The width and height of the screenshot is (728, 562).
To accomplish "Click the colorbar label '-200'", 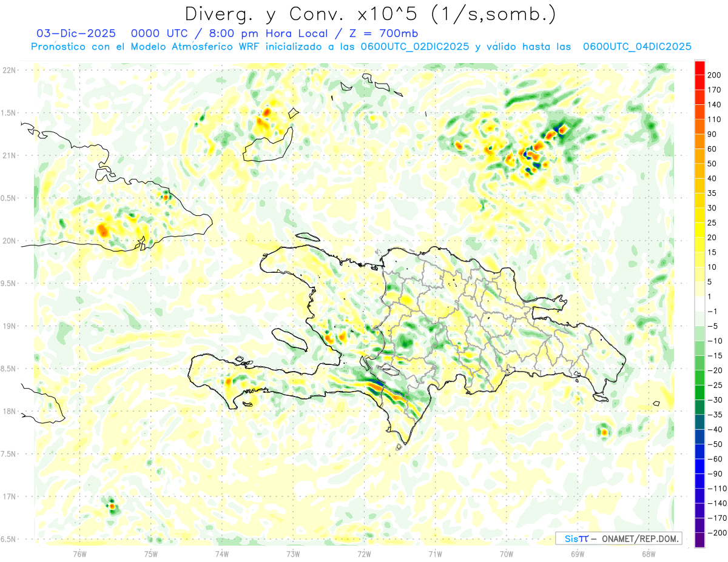I will [716, 533].
